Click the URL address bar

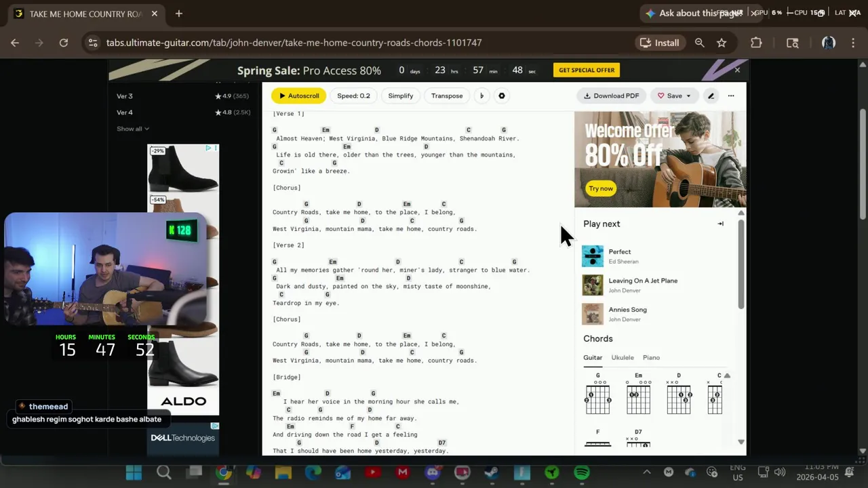(x=294, y=43)
